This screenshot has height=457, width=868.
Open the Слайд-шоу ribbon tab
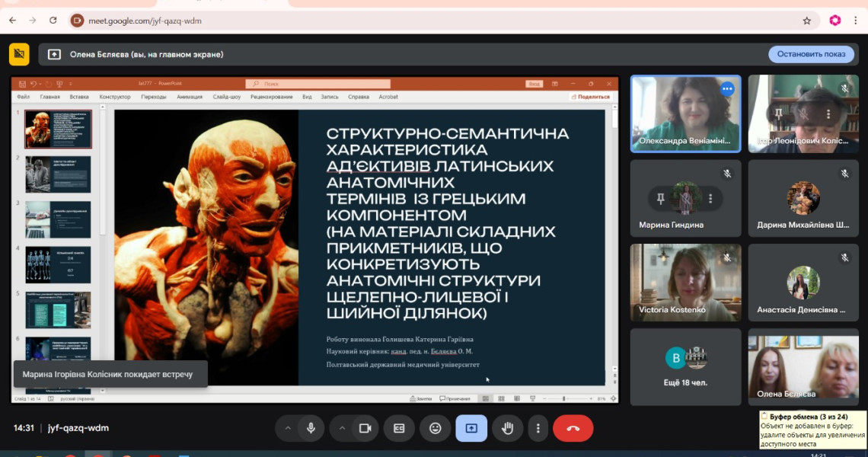pyautogui.click(x=227, y=97)
